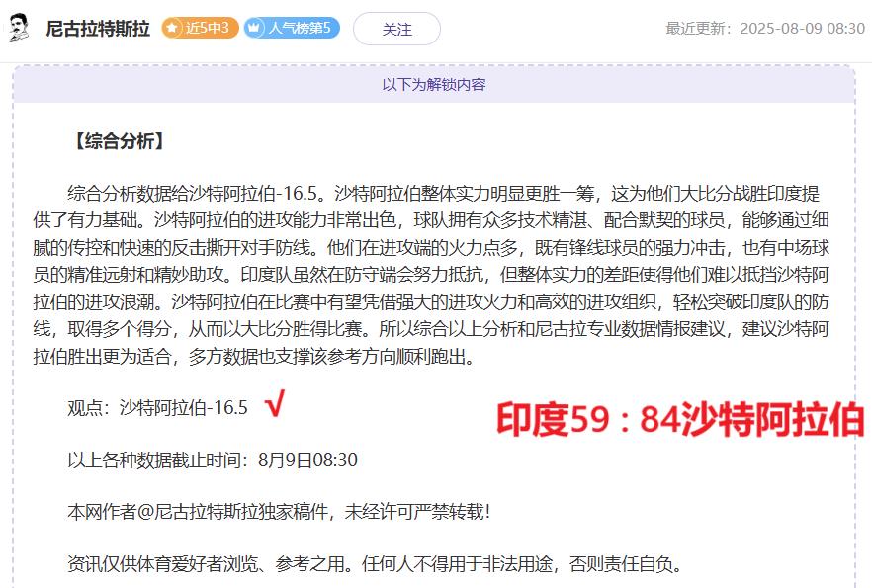Click the author avatar portrait
The image size is (872, 588).
click(20, 28)
